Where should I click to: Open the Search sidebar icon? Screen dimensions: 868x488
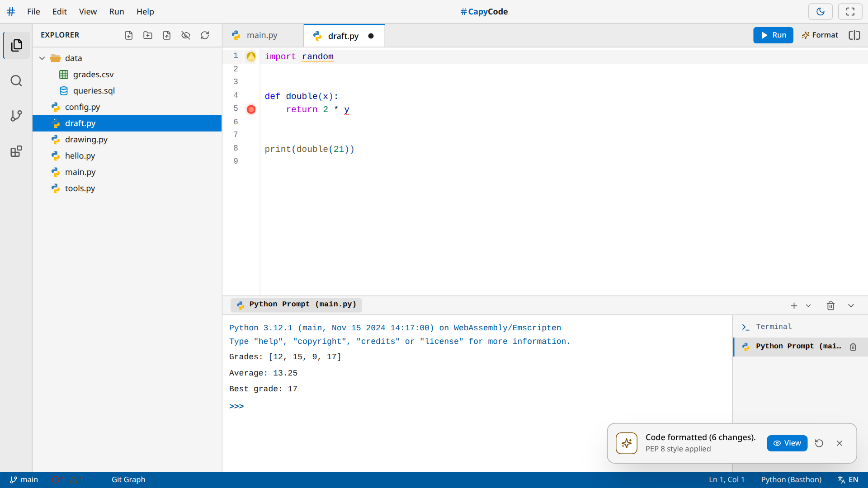click(x=16, y=81)
